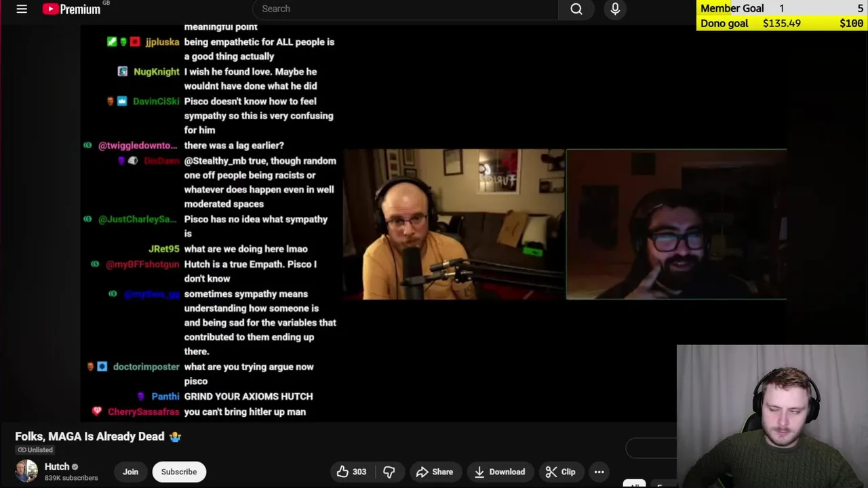Go to YouTube Premium home logo
This screenshot has height=488, width=868.
71,9
